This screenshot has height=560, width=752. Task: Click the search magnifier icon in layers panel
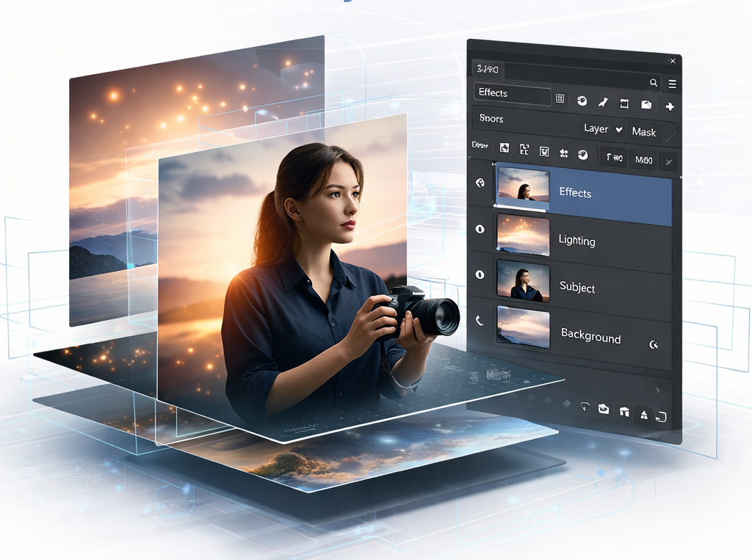653,83
